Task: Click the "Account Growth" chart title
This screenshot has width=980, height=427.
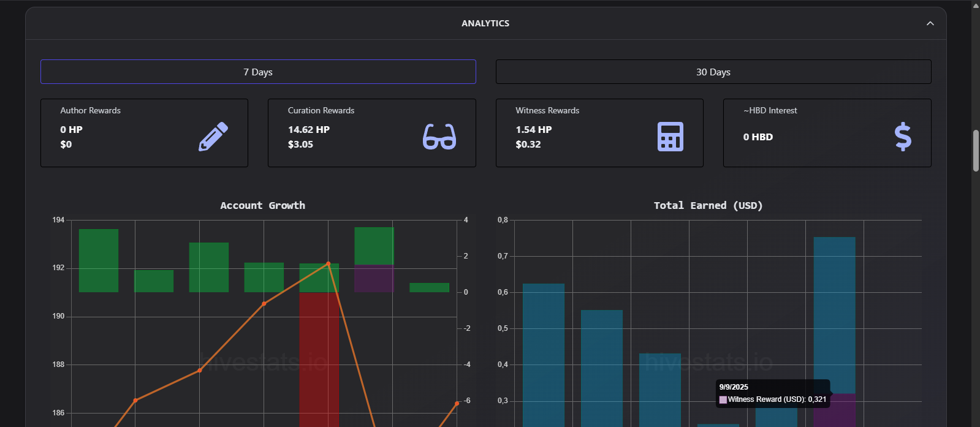Action: pyautogui.click(x=263, y=205)
